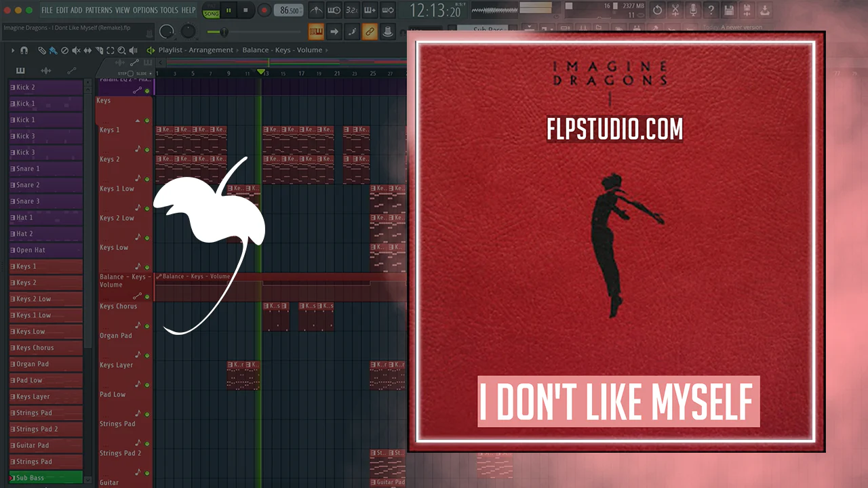Open the HELP menu

pyautogui.click(x=189, y=10)
